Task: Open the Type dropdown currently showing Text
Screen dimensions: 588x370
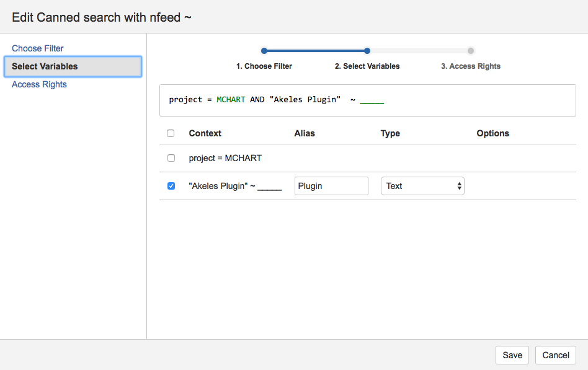Action: click(x=422, y=185)
